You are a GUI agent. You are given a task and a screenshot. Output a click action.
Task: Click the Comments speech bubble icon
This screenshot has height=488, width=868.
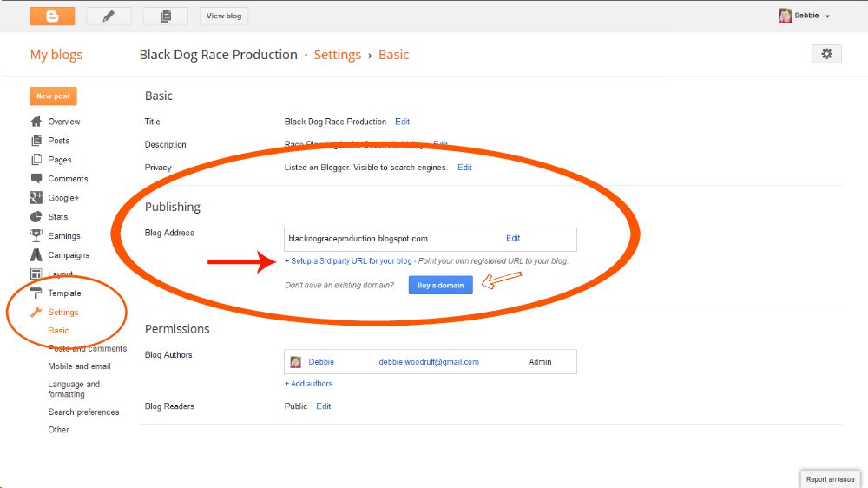pos(36,178)
